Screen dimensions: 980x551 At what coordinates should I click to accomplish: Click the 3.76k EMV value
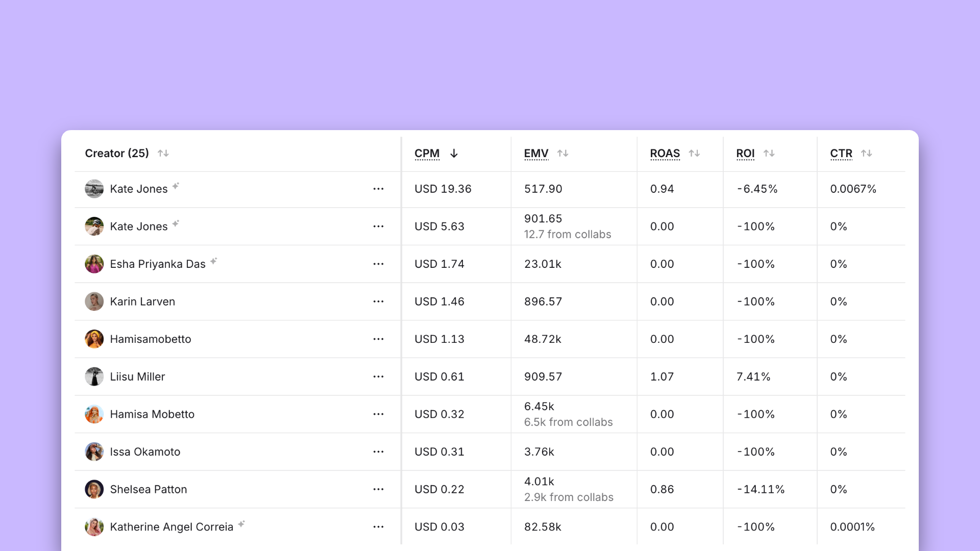pyautogui.click(x=539, y=452)
